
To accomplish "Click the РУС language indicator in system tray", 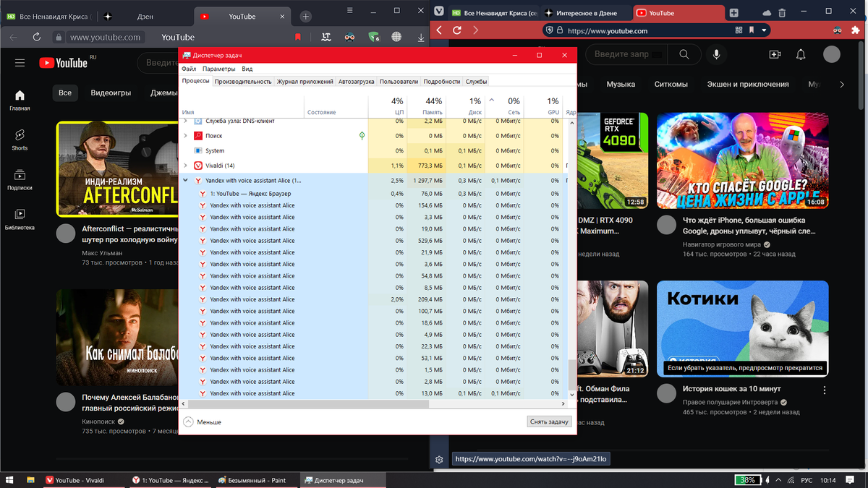I will pos(807,480).
